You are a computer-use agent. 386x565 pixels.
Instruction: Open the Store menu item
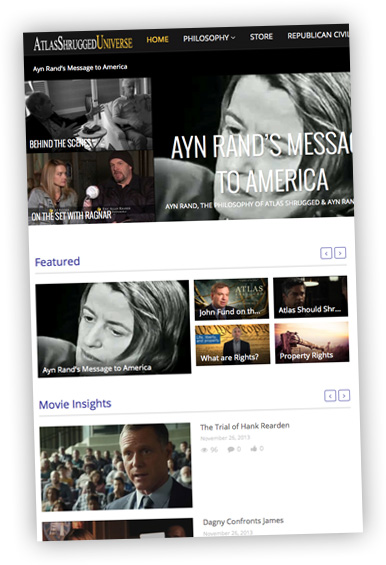tap(261, 36)
